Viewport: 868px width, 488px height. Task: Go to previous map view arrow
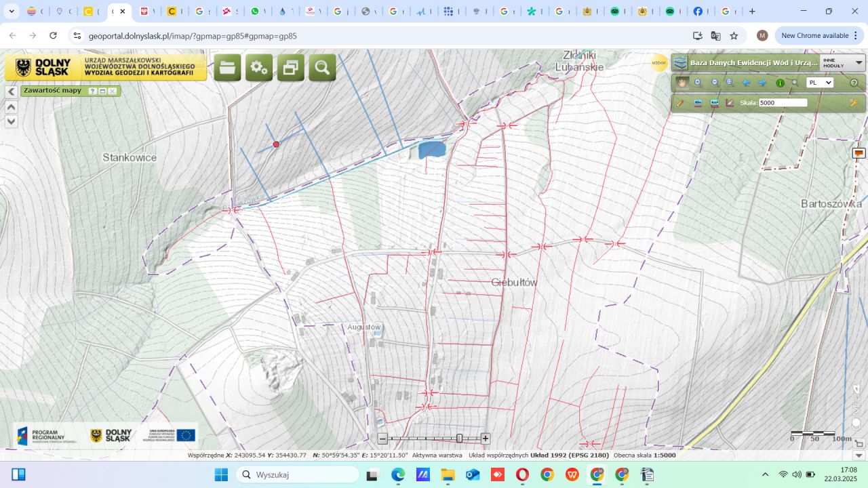pyautogui.click(x=747, y=83)
